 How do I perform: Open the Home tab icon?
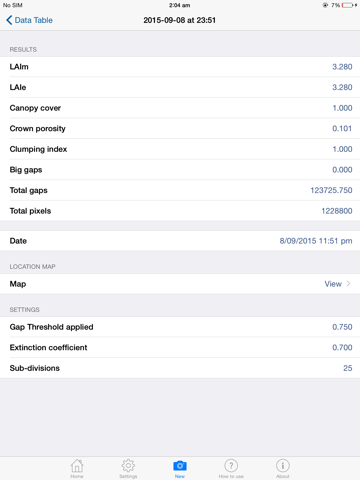click(x=77, y=466)
